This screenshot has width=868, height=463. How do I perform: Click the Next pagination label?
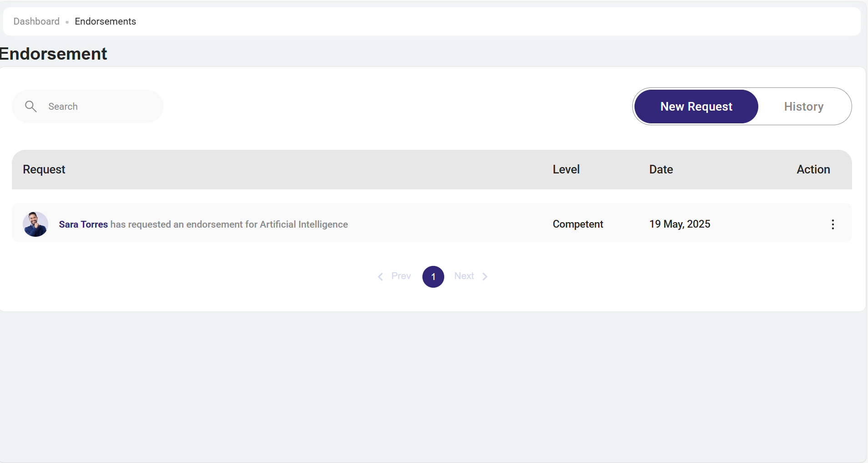pos(464,276)
